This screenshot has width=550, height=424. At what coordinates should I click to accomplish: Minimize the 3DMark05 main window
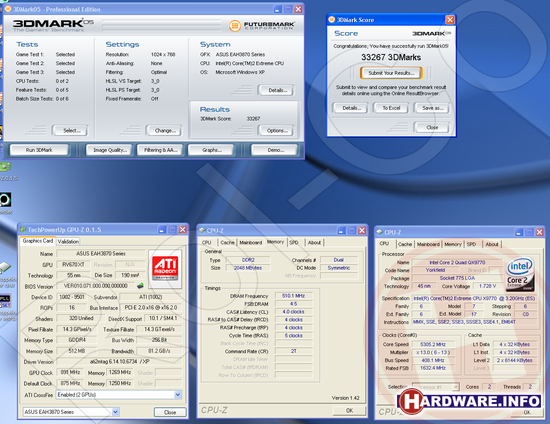tap(277, 9)
